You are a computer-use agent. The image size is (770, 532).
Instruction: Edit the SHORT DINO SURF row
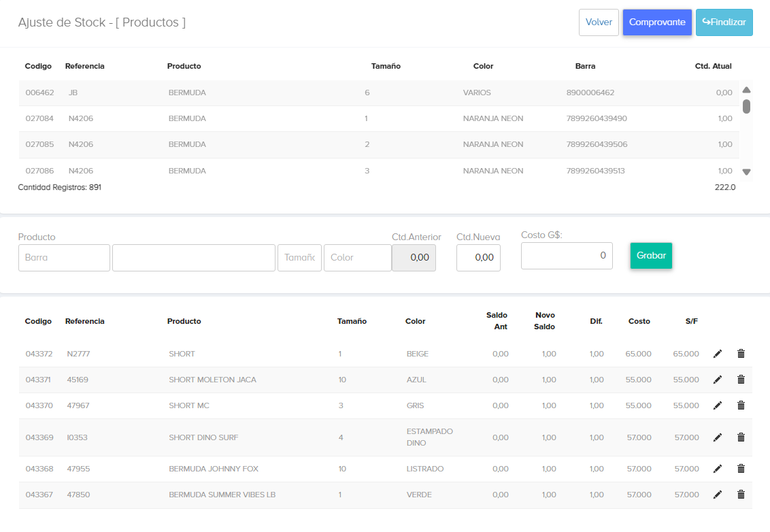click(718, 437)
